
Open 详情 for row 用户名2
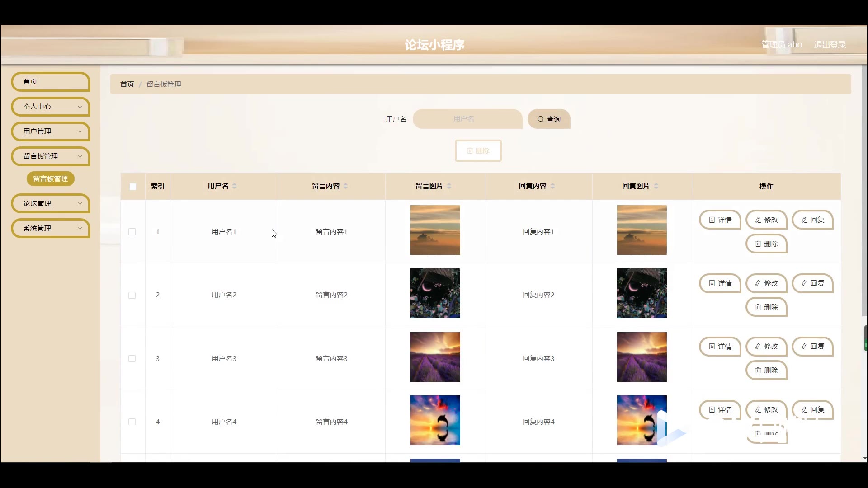(720, 283)
